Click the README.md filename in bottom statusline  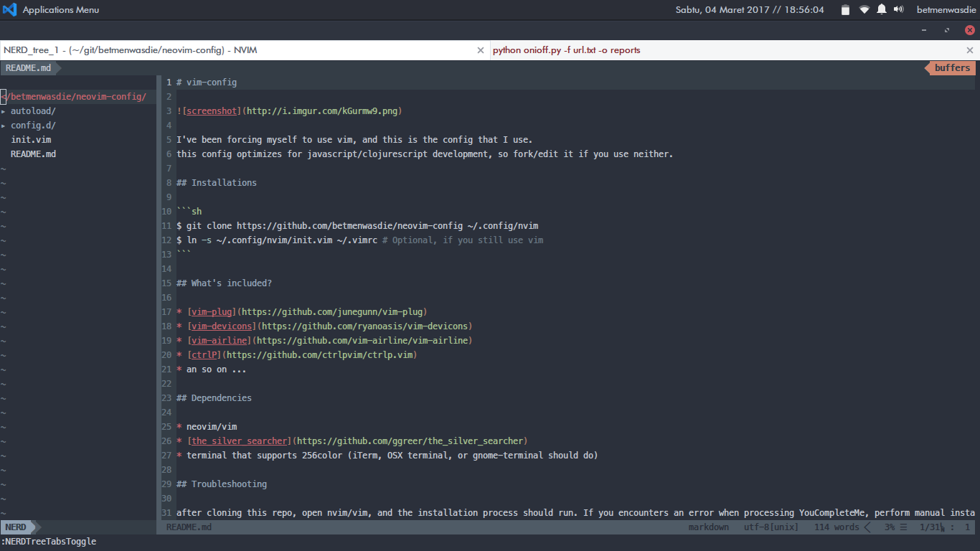pos(189,527)
